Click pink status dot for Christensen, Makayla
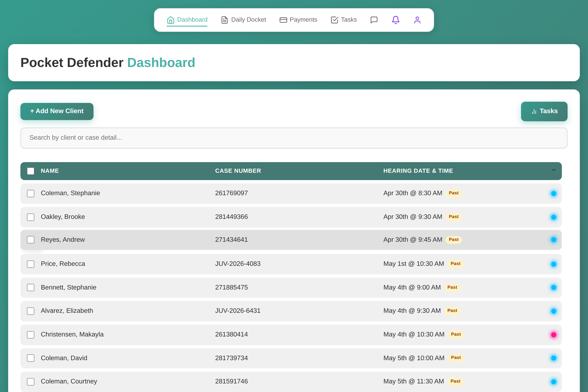This screenshot has height=392, width=588. [553, 335]
